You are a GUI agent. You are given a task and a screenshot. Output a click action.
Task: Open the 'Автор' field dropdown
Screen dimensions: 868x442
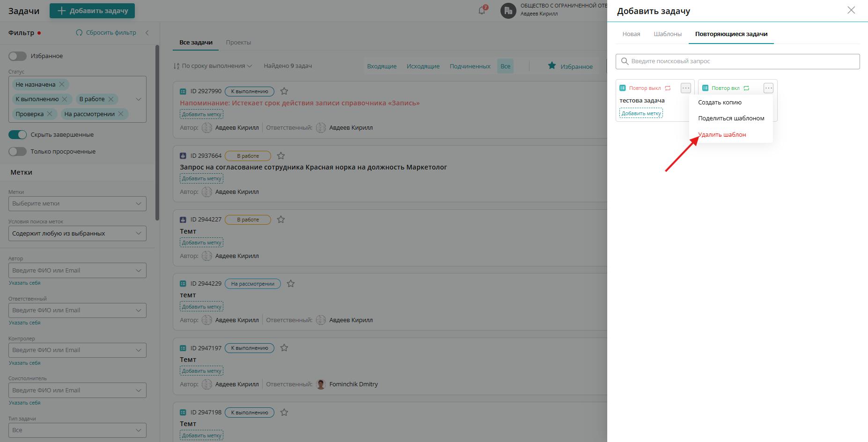point(77,271)
